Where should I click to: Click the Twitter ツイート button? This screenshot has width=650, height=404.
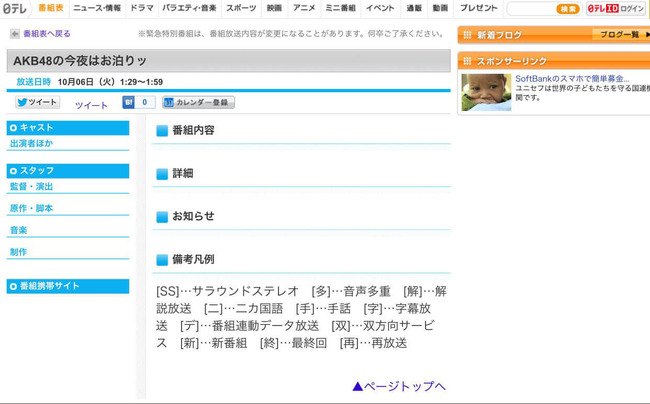click(x=38, y=102)
